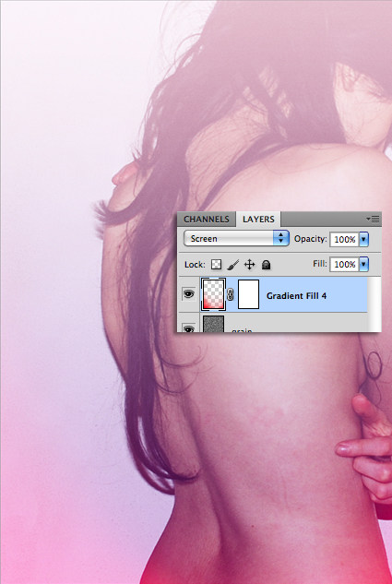
Task: Expand the Fill slider arrow
Action: 363,264
